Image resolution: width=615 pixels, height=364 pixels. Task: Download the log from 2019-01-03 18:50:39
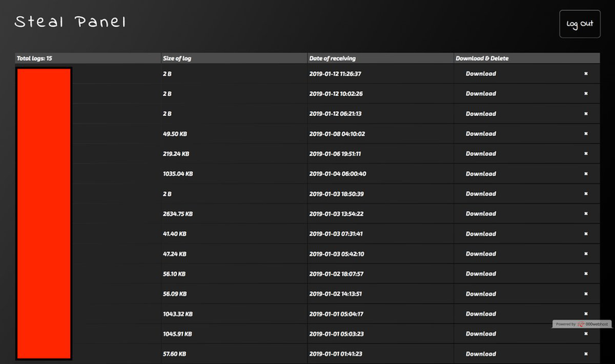(x=480, y=194)
